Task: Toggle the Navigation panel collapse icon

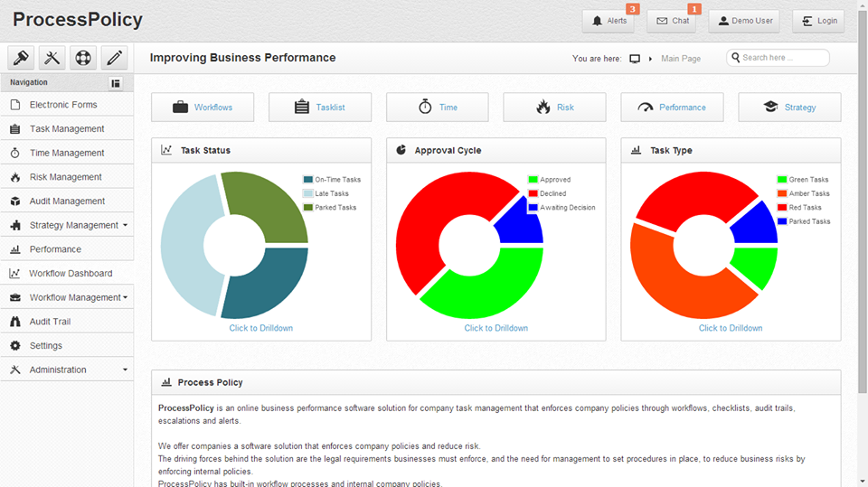Action: pos(116,83)
